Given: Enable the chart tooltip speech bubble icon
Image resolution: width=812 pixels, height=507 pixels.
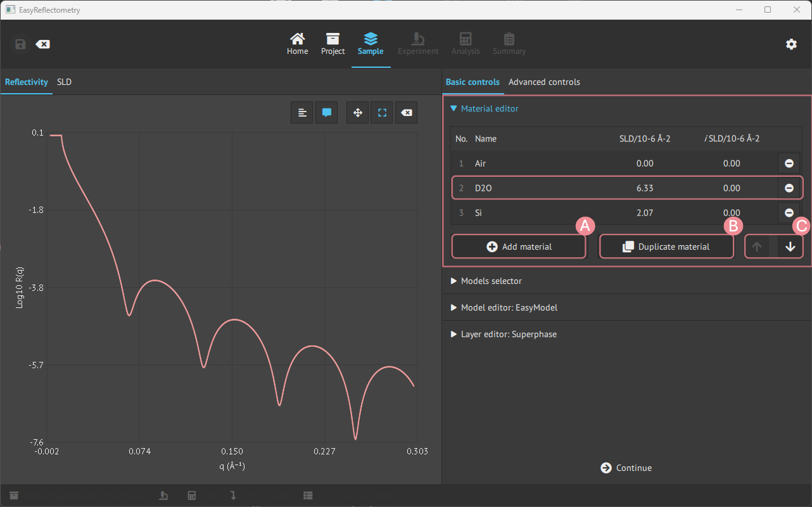Looking at the screenshot, I should click(326, 112).
